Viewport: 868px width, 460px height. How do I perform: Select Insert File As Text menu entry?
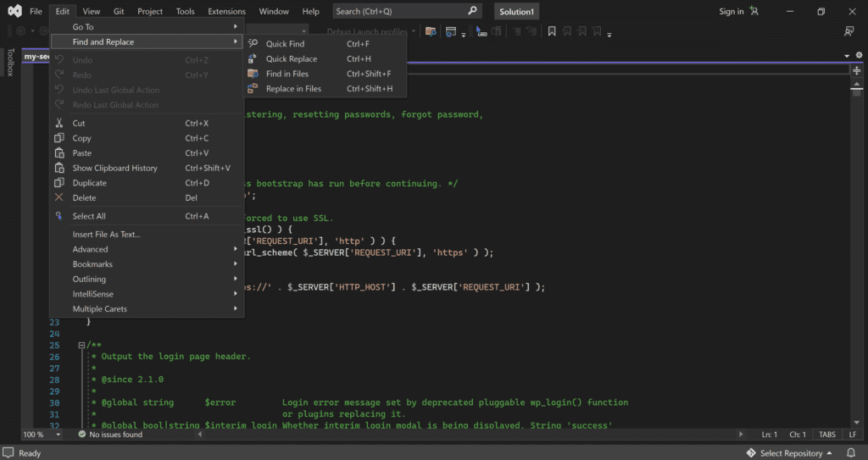(147, 234)
